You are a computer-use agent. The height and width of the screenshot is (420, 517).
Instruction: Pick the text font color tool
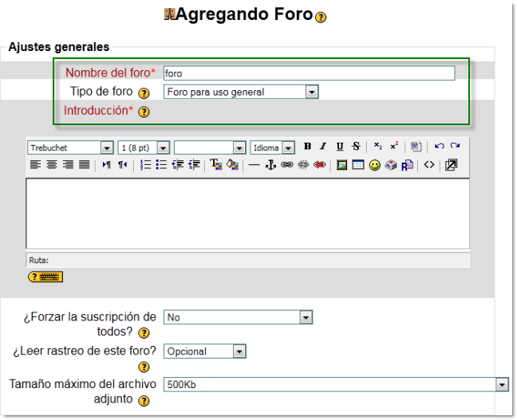(215, 165)
